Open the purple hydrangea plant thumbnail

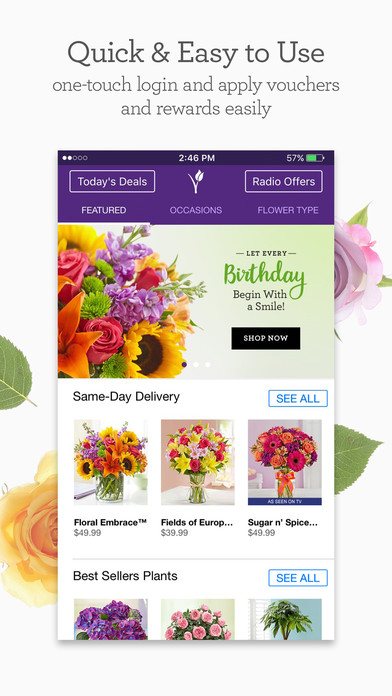pos(111,619)
